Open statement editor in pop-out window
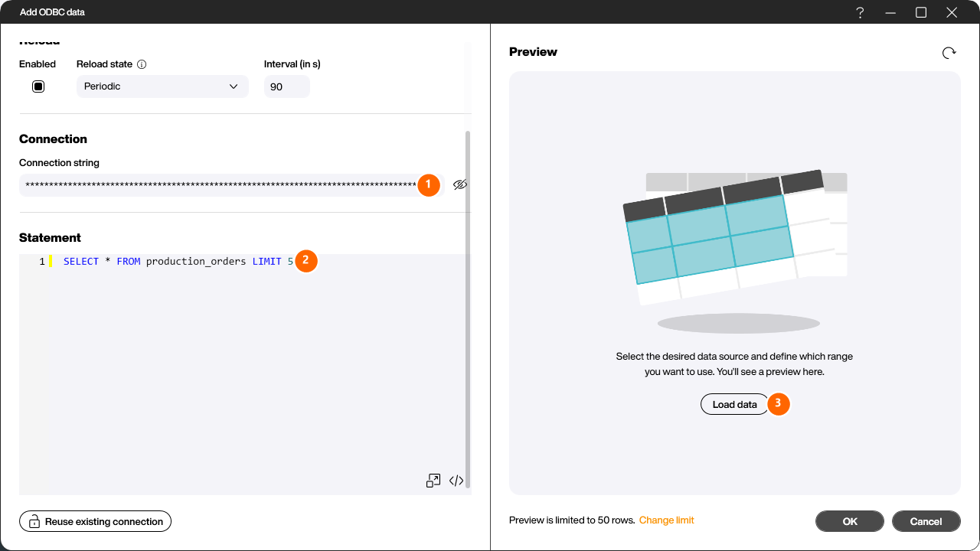 click(x=433, y=481)
